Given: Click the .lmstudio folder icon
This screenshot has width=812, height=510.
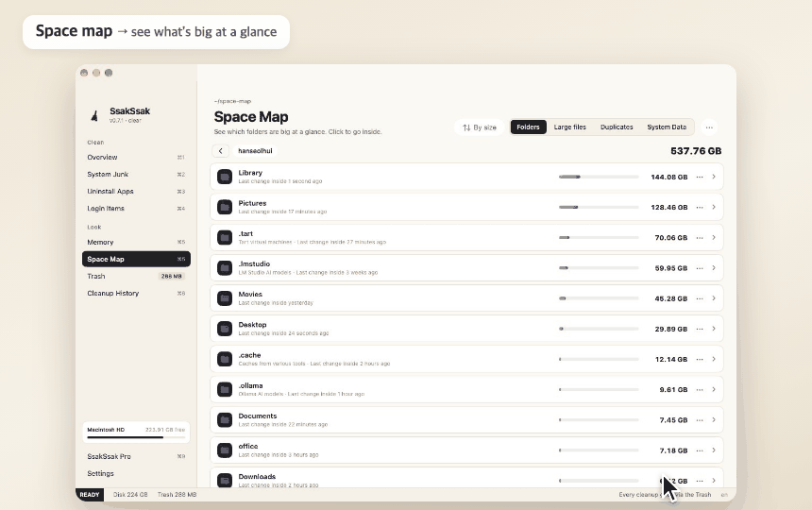Looking at the screenshot, I should (x=225, y=268).
